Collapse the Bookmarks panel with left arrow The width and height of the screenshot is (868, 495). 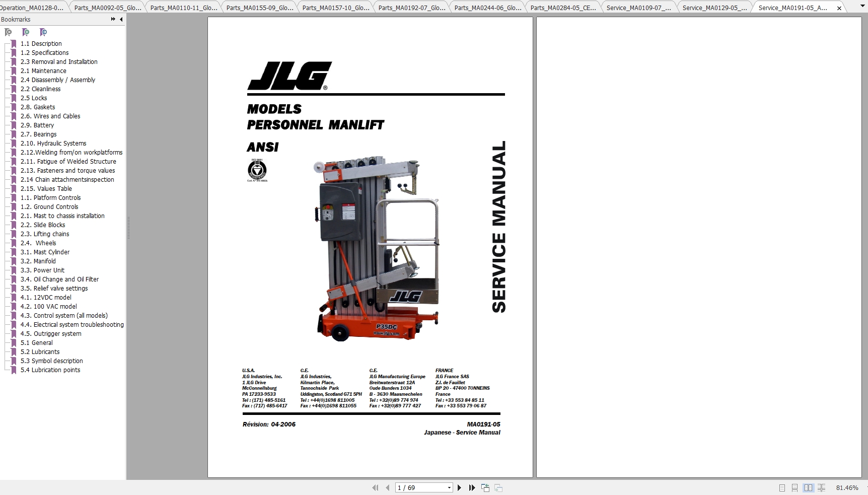point(121,19)
